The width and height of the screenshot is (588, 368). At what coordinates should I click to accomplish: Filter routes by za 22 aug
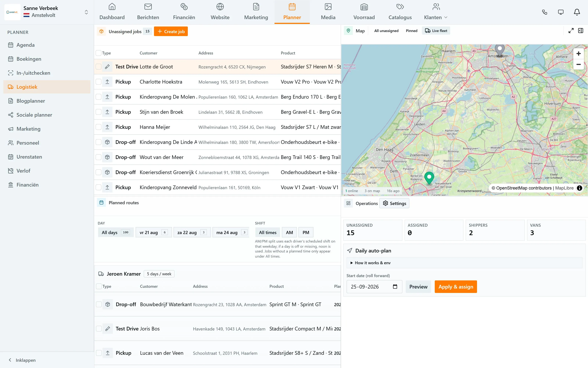[192, 232]
